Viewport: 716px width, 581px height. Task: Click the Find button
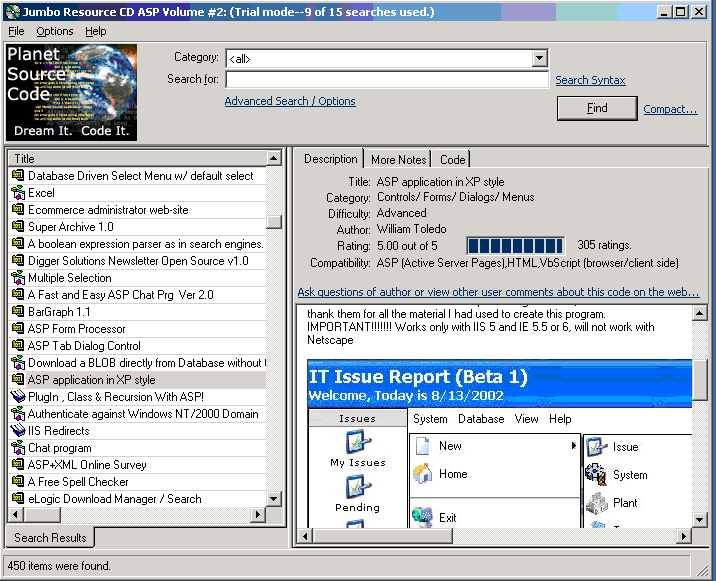pos(597,108)
